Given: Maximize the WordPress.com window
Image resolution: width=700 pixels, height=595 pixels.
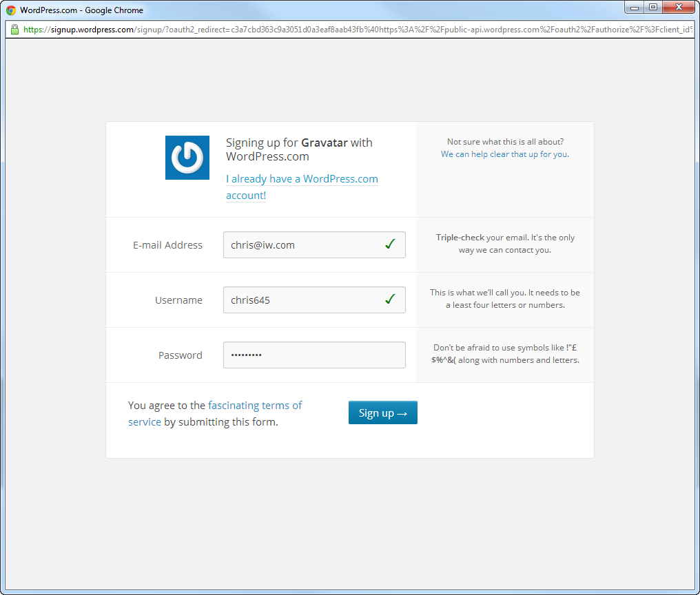Looking at the screenshot, I should pos(653,8).
